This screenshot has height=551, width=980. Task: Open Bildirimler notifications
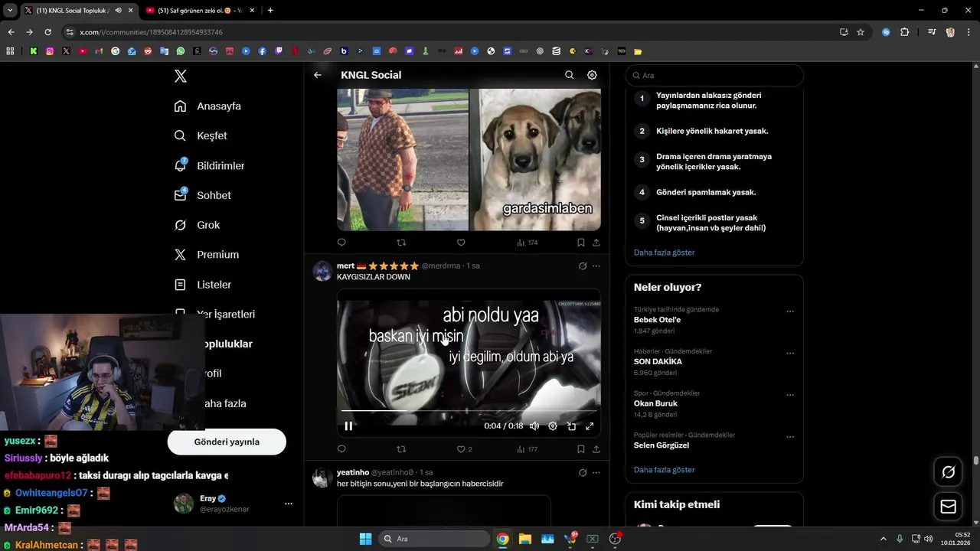point(210,165)
